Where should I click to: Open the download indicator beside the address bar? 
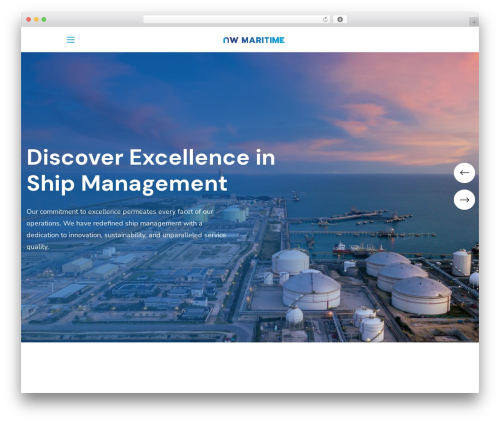tap(340, 20)
